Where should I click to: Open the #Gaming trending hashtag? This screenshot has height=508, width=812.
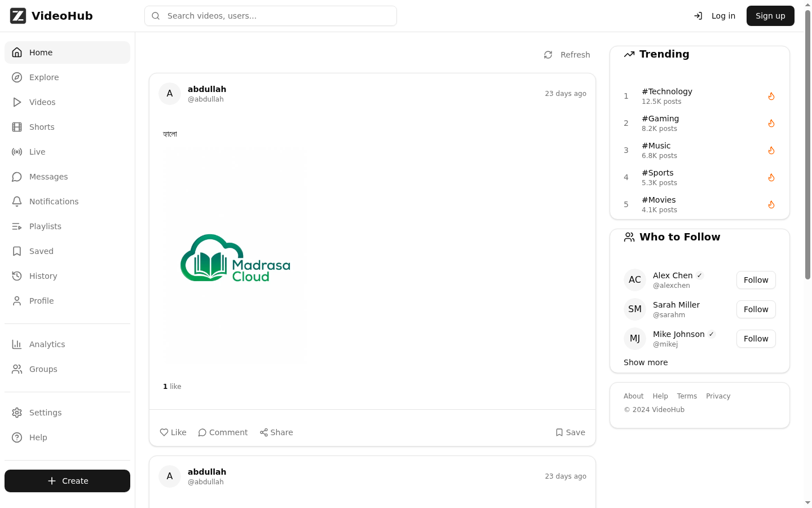coord(660,119)
